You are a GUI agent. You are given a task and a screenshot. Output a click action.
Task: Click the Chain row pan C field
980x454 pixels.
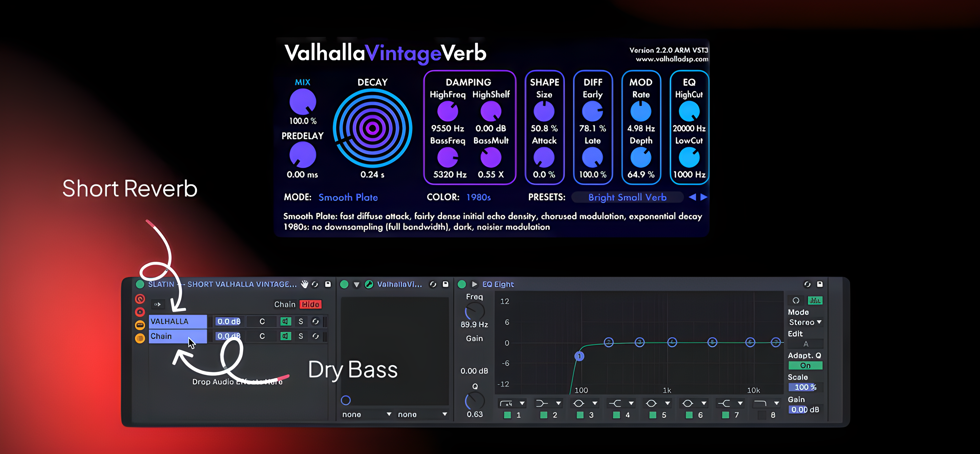point(262,336)
